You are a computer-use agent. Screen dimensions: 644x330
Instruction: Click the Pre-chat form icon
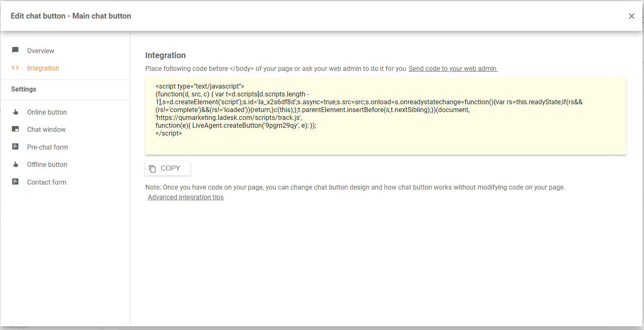(15, 147)
